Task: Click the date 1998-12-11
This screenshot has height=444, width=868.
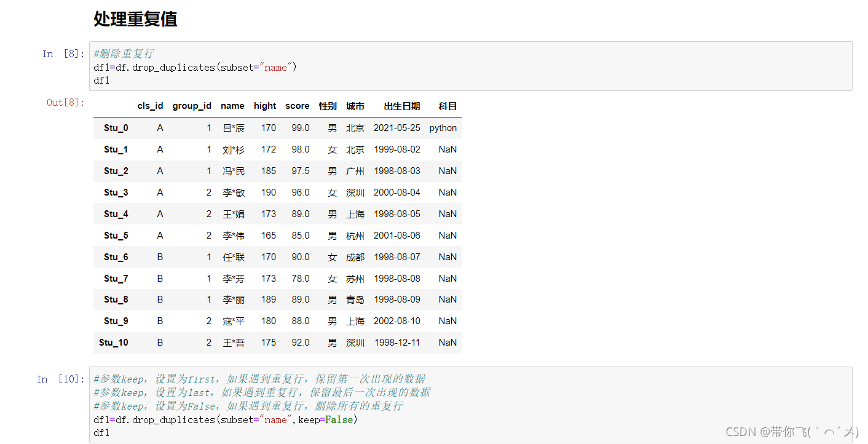Action: (x=397, y=343)
